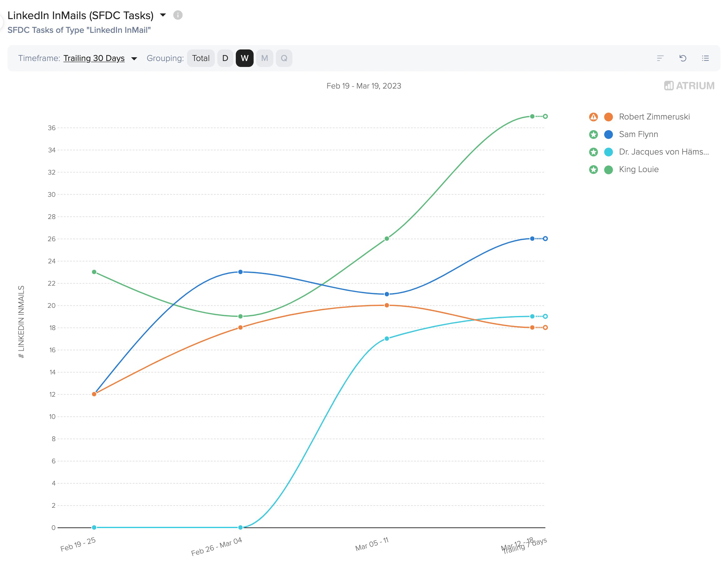Click Sam Flynn's green star icon

coord(593,135)
